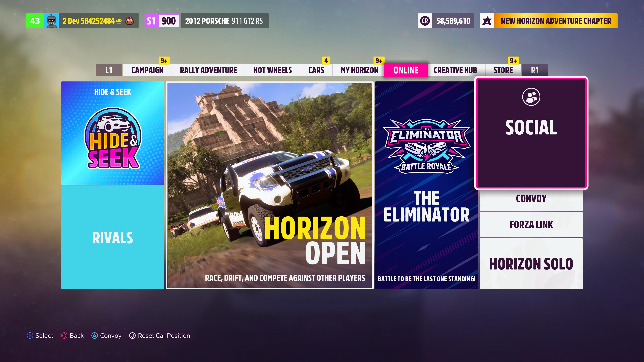The width and height of the screenshot is (644, 362).
Task: Click the Social group people icon
Action: point(531,97)
